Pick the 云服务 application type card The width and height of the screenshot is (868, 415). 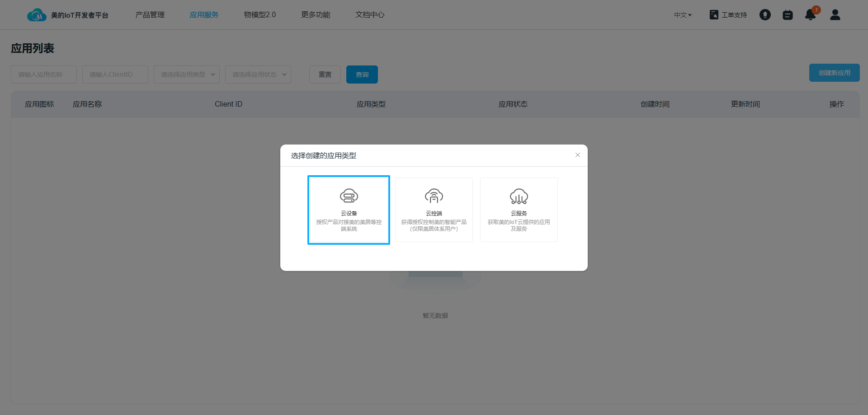(x=519, y=210)
